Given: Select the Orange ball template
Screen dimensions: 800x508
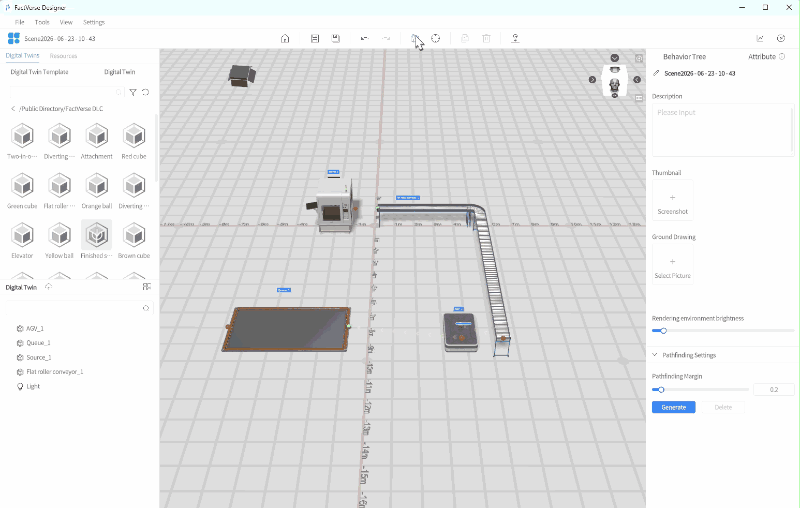Looking at the screenshot, I should [x=96, y=191].
